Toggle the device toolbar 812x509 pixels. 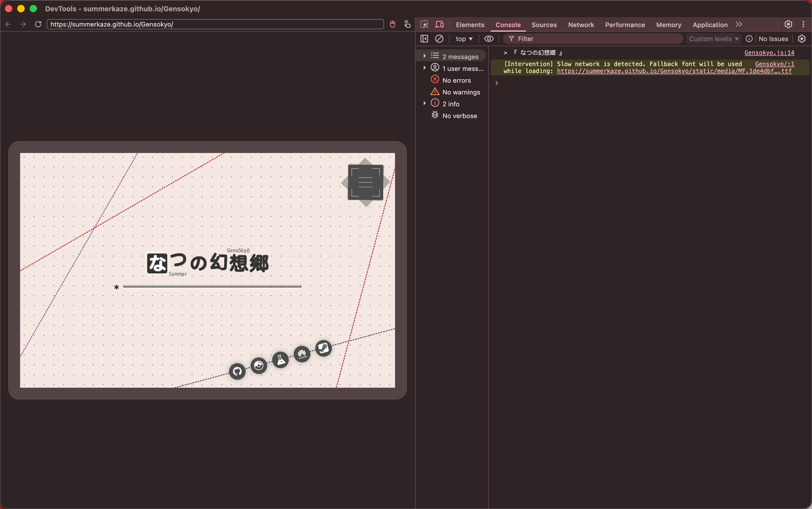439,24
